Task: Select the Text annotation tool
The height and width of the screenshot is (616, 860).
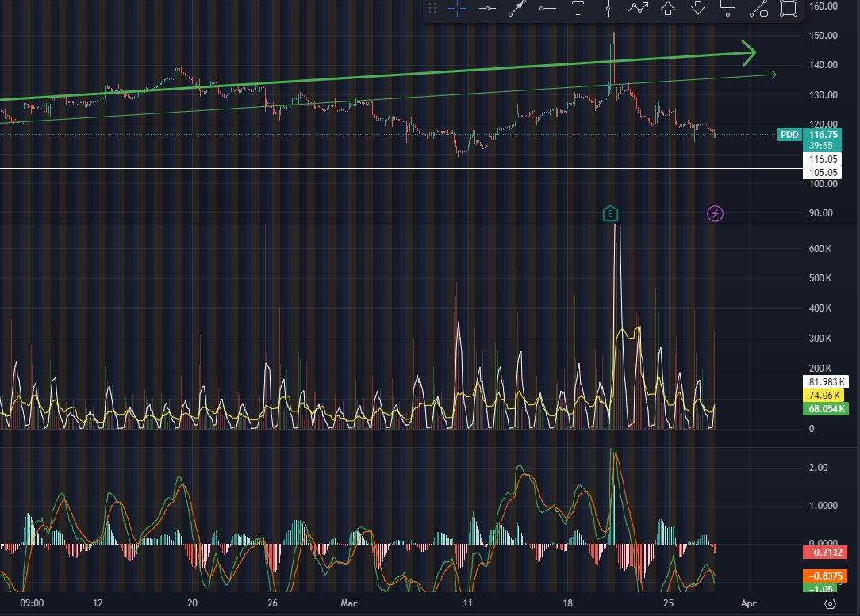Action: point(578,8)
